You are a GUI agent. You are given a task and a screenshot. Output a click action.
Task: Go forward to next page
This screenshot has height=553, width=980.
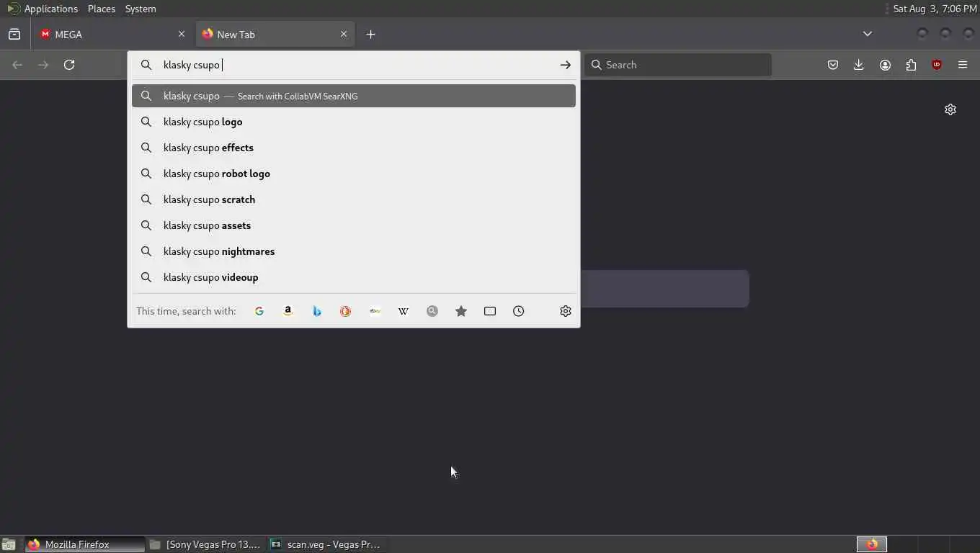coord(43,65)
